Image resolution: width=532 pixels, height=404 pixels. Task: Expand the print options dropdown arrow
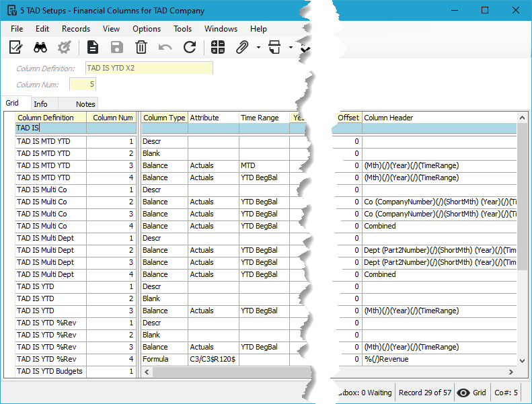(291, 48)
